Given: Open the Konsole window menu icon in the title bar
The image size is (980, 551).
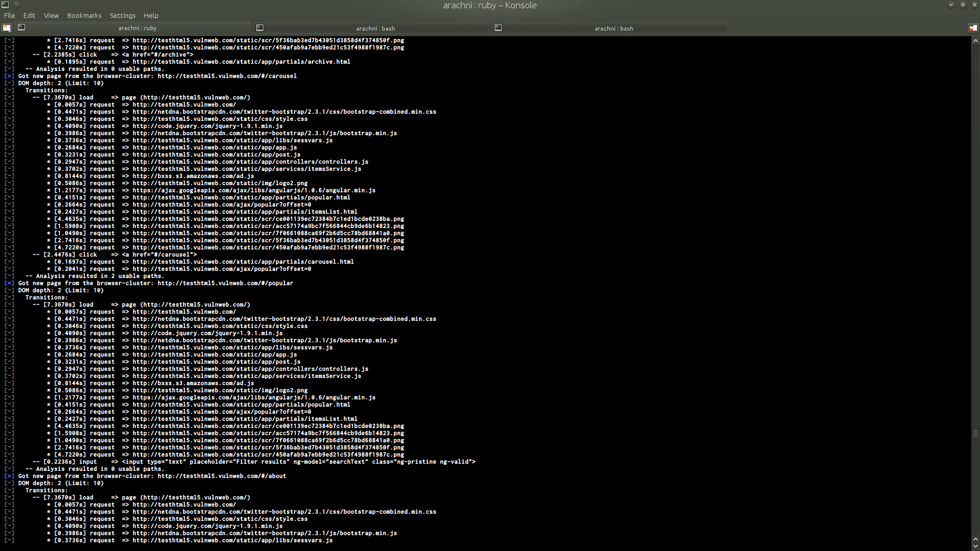Looking at the screenshot, I should [5, 5].
